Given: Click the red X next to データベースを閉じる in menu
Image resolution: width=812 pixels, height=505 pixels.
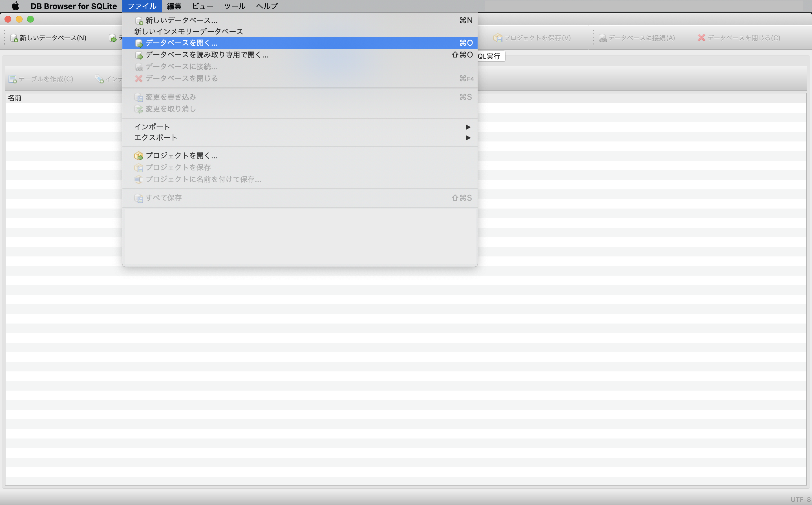Looking at the screenshot, I should click(139, 79).
